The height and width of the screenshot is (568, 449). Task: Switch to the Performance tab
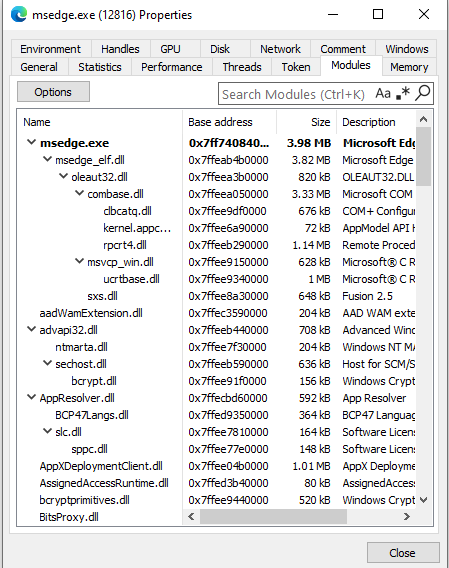click(x=172, y=67)
